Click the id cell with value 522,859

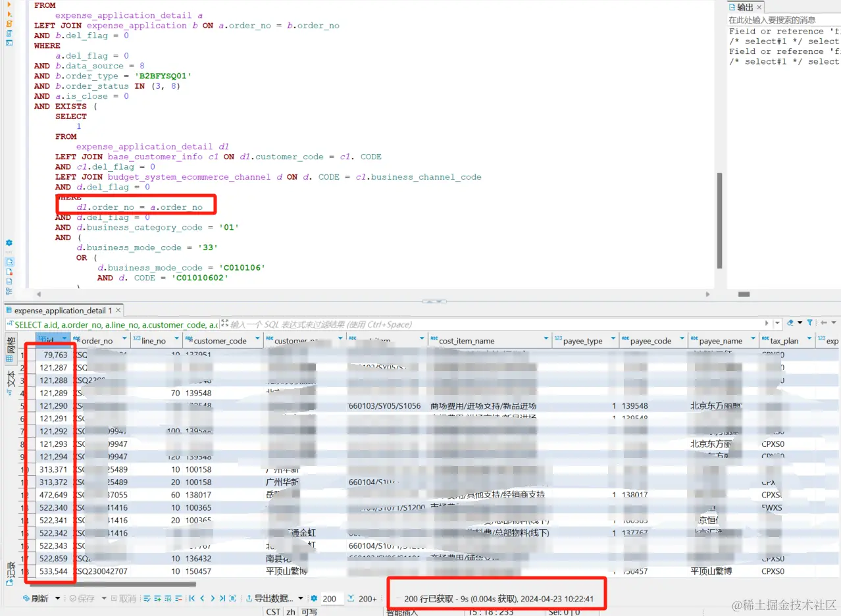click(53, 558)
